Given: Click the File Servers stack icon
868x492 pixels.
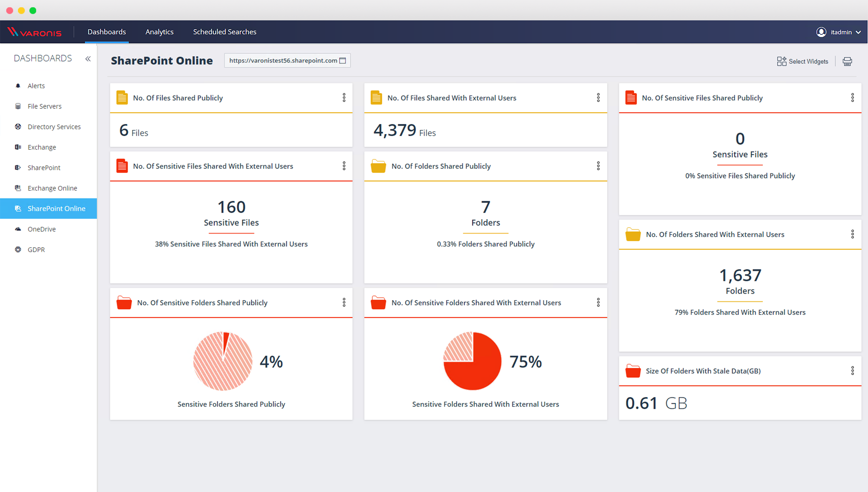Looking at the screenshot, I should (18, 106).
